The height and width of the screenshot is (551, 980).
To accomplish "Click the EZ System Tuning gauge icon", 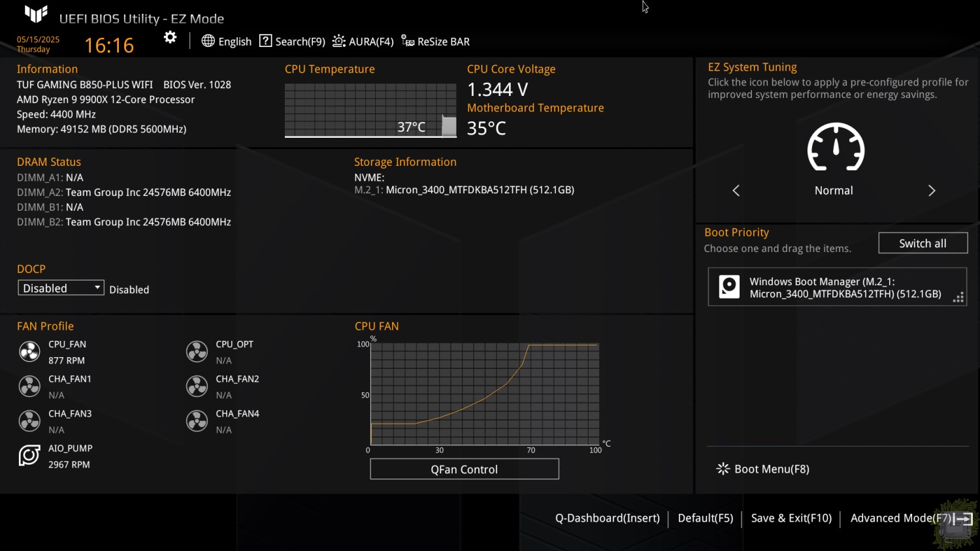I will (x=836, y=147).
